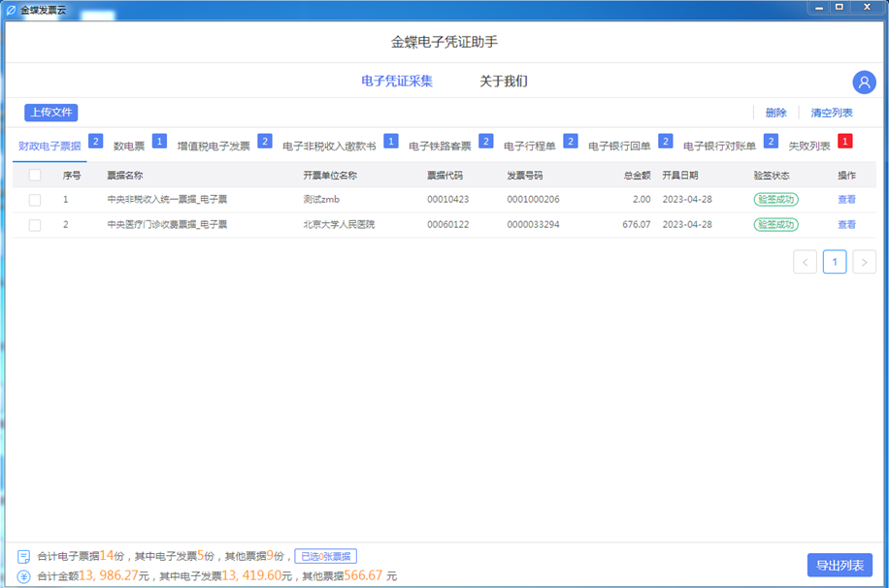This screenshot has width=889, height=588.
Task: Click the 导出列表 button
Action: 840,566
